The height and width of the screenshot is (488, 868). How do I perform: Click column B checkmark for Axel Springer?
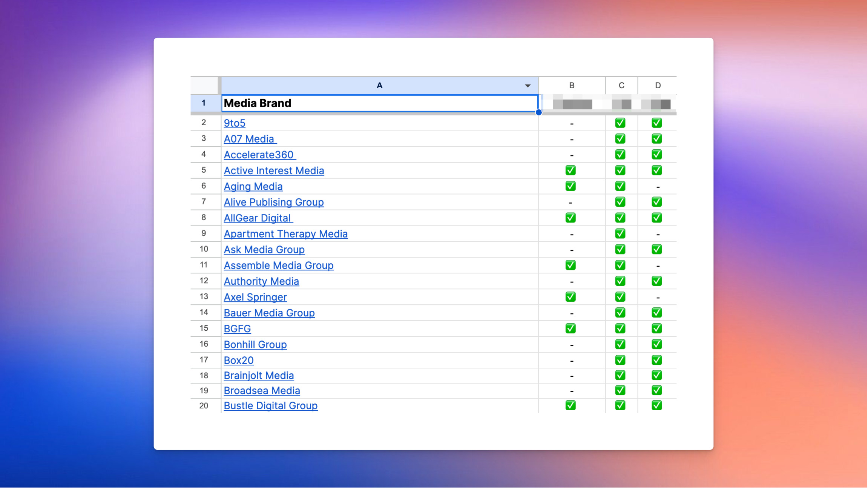point(570,297)
